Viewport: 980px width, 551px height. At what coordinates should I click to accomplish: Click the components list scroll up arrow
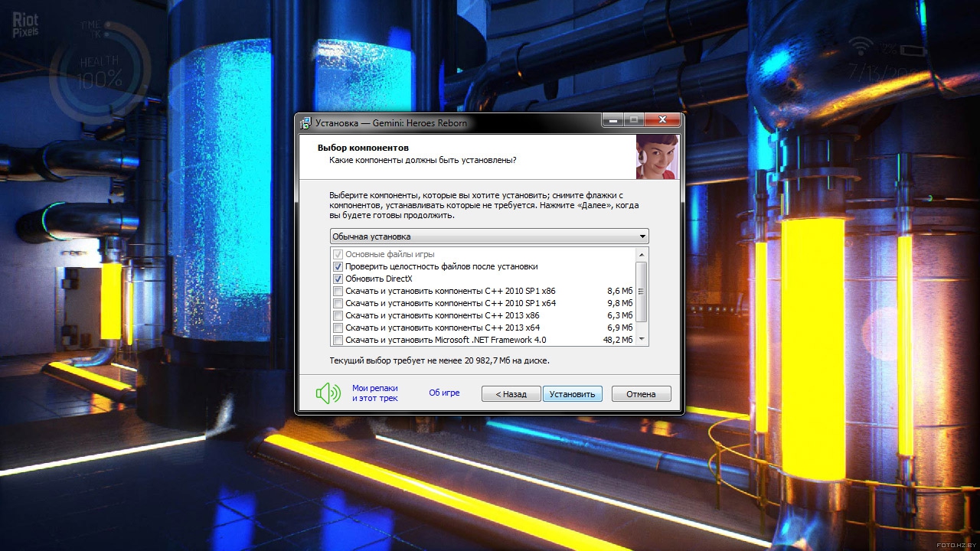coord(642,254)
